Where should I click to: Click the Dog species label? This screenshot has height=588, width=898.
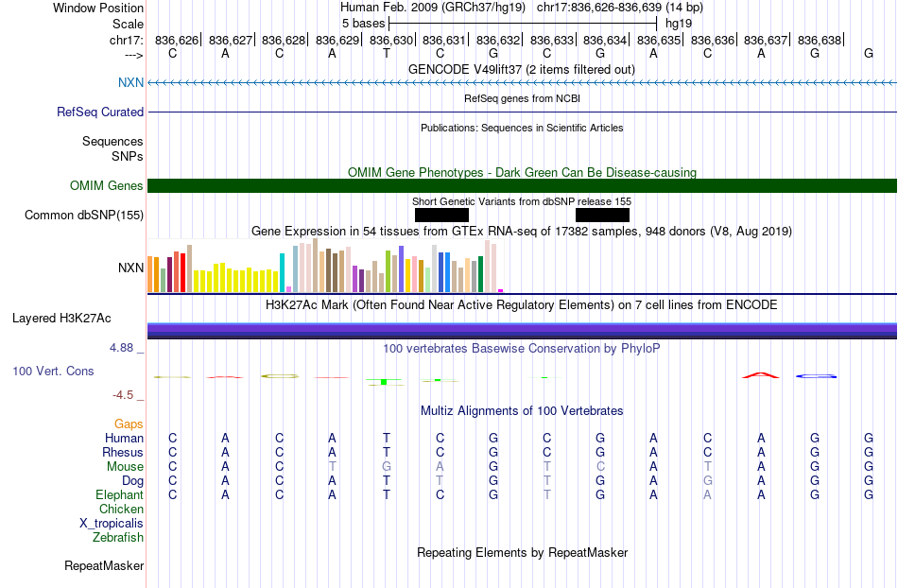(x=133, y=481)
